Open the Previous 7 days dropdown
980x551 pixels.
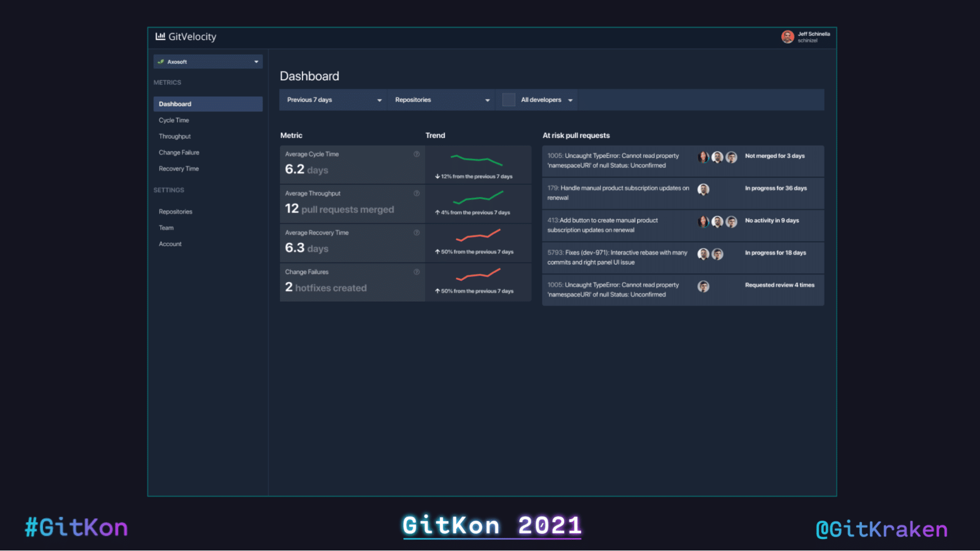[x=332, y=100]
